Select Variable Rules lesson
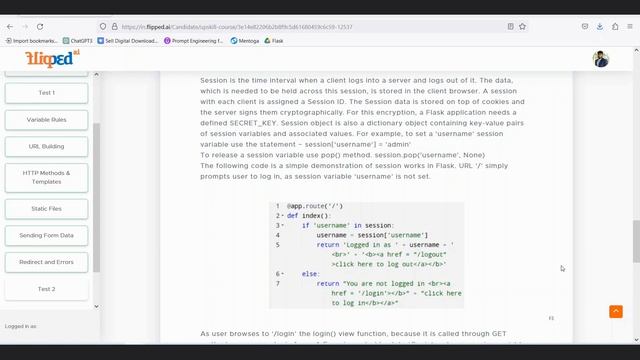Screen dimensions: 640x360 47,120
